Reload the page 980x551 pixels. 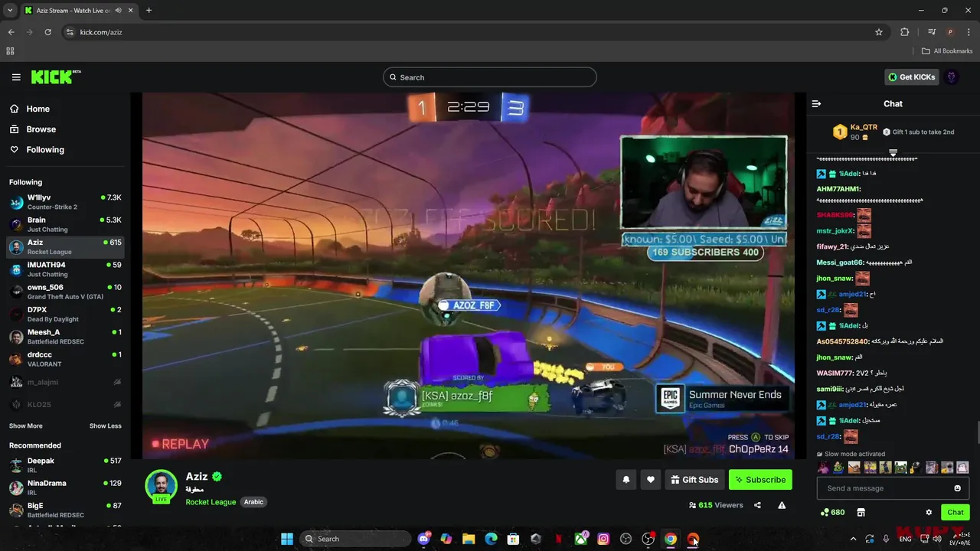coord(48,32)
